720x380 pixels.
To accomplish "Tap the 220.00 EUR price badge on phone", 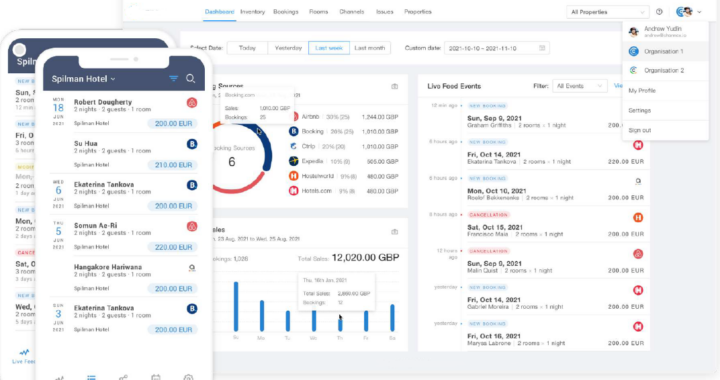I will click(173, 247).
